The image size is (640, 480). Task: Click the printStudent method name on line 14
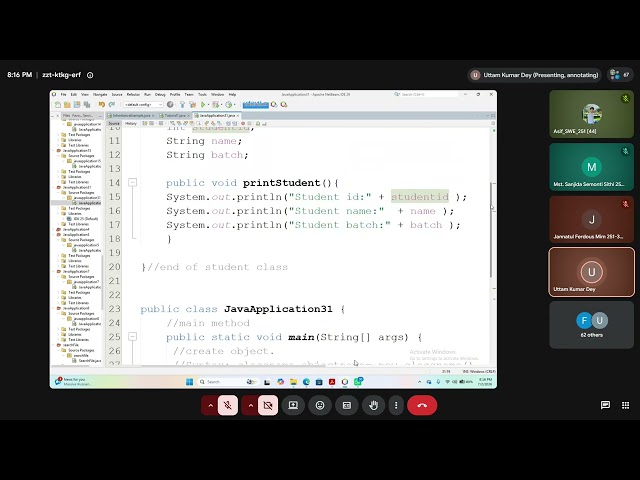pyautogui.click(x=281, y=183)
